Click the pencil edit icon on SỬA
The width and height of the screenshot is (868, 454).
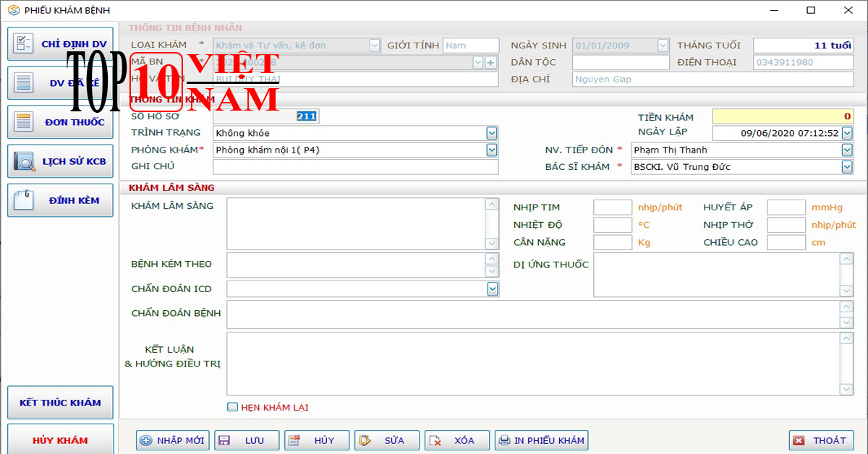pos(364,440)
